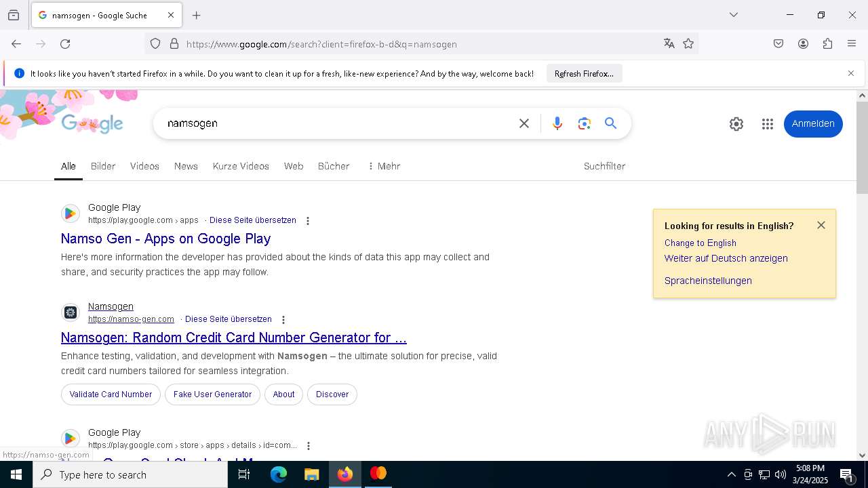Open the Suchfilter options
868x488 pixels.
[604, 166]
